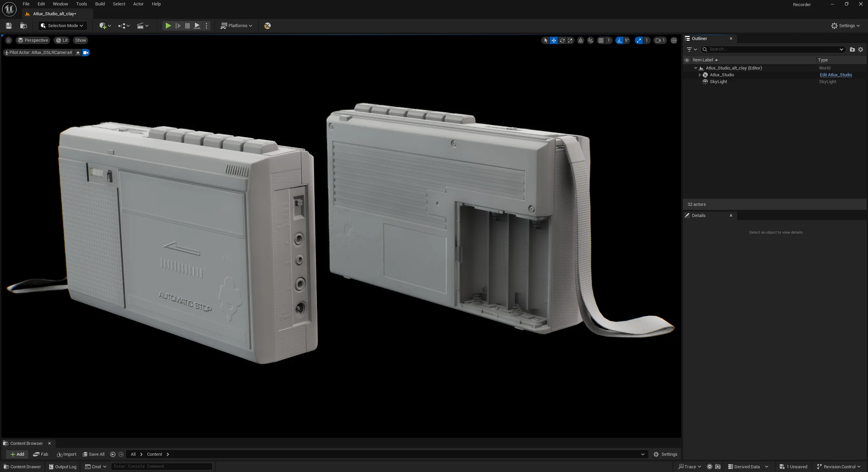
Task: Choose the select objects arrow tool in viewport
Action: click(546, 40)
